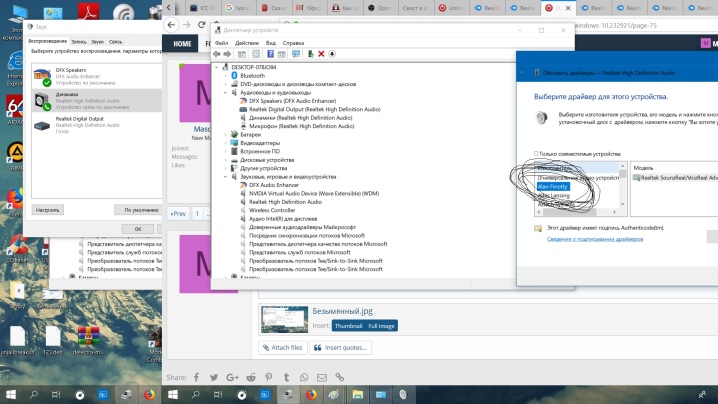
Task: Click the manufacturer list scroll-up arrow
Action: coord(622,166)
